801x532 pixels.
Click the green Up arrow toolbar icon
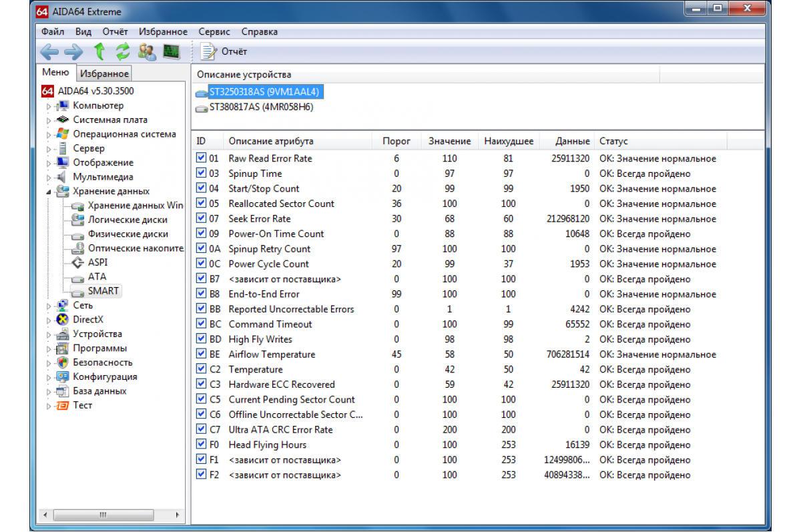click(99, 51)
